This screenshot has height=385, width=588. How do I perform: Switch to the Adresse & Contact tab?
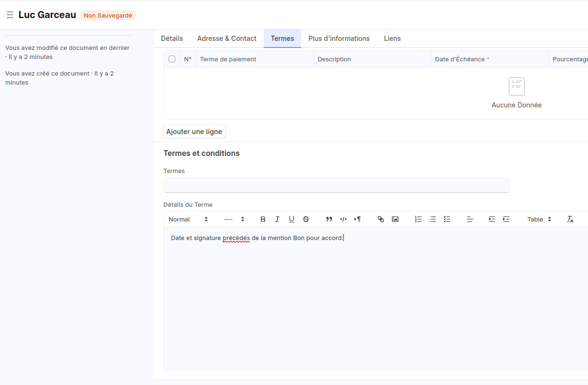click(x=227, y=38)
